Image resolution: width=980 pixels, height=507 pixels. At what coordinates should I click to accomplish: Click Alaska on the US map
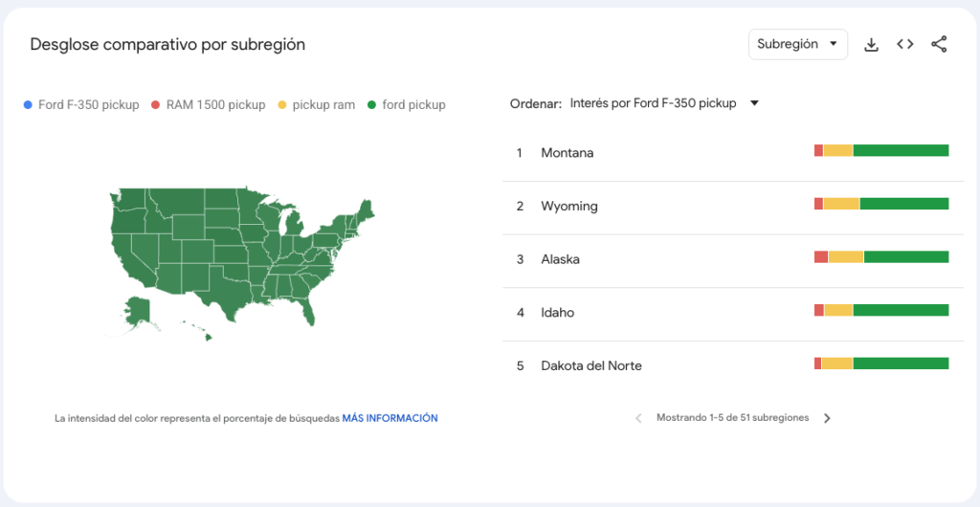[x=138, y=309]
